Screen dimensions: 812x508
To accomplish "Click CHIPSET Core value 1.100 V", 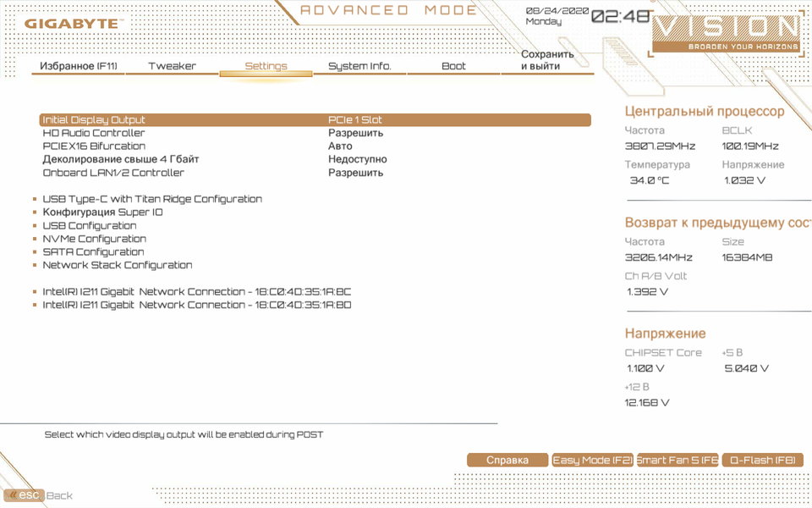I will [645, 368].
